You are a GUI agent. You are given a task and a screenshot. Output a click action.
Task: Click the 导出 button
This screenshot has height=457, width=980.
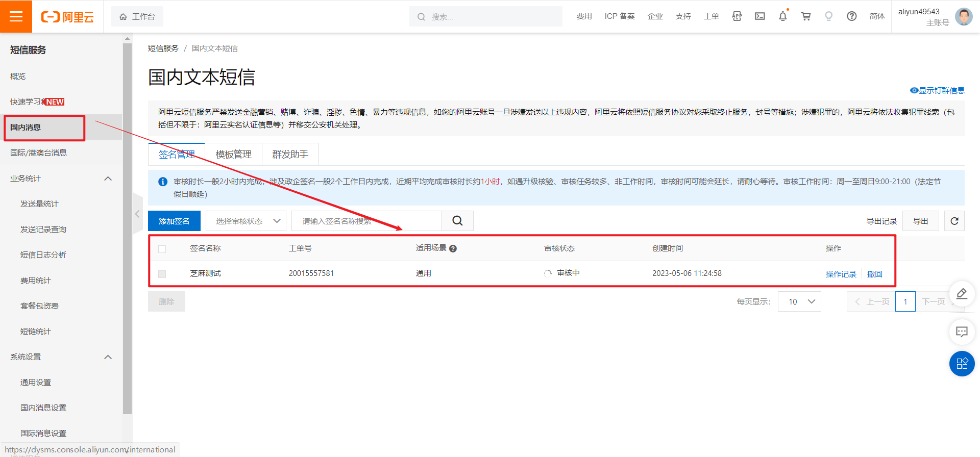[x=920, y=221]
